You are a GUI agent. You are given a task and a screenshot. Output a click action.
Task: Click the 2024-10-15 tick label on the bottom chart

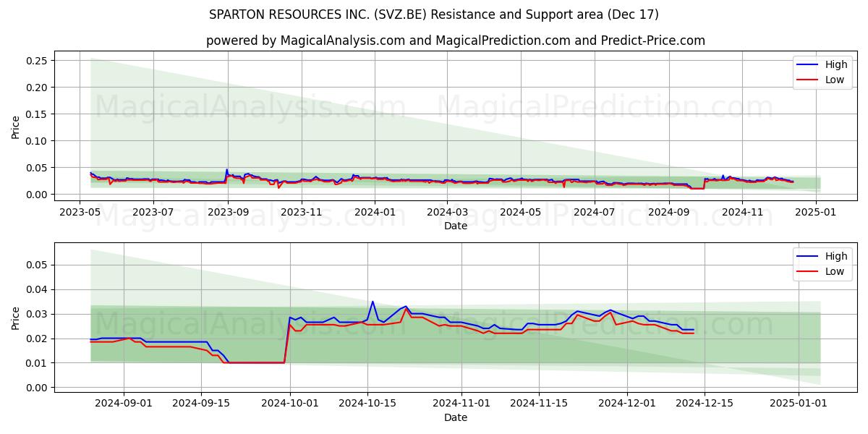pyautogui.click(x=367, y=404)
